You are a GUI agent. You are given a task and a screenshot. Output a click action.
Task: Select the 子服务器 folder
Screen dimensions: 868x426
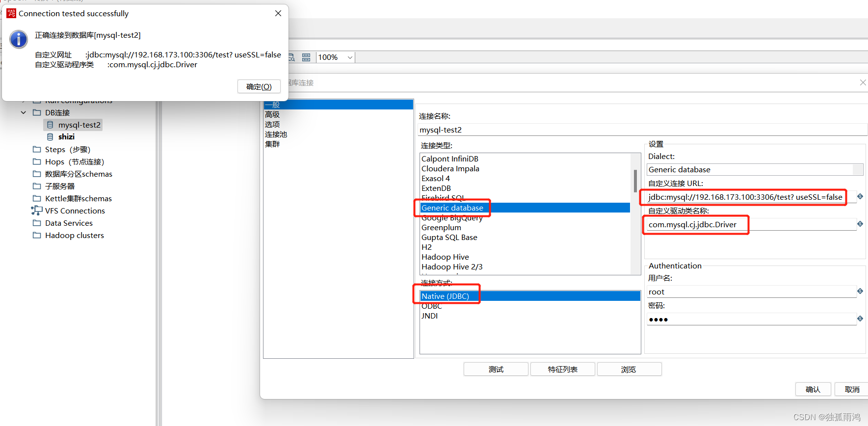point(60,186)
